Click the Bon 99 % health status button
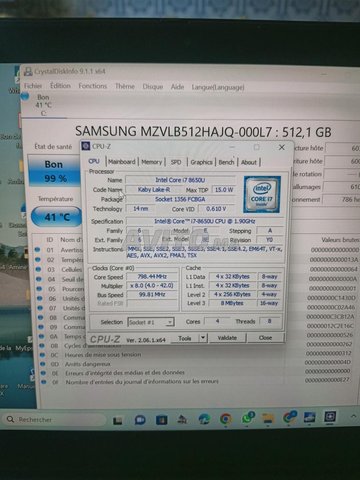This screenshot has width=360, height=480. pos(54,171)
